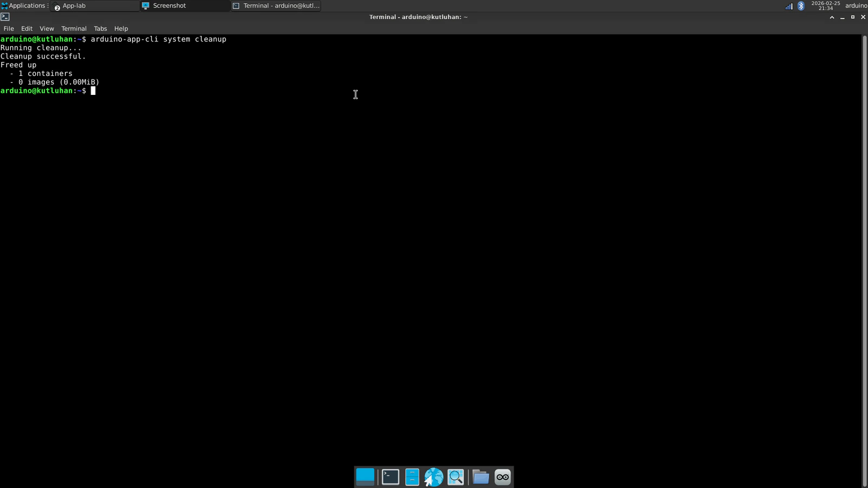868x488 pixels.
Task: Maximize the terminal window
Action: point(853,17)
